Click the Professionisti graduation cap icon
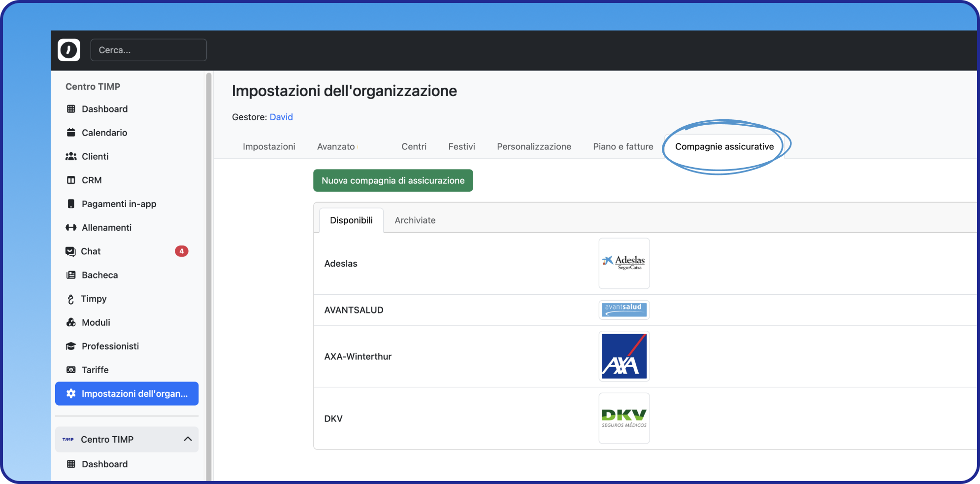Viewport: 980px width, 484px height. (71, 346)
